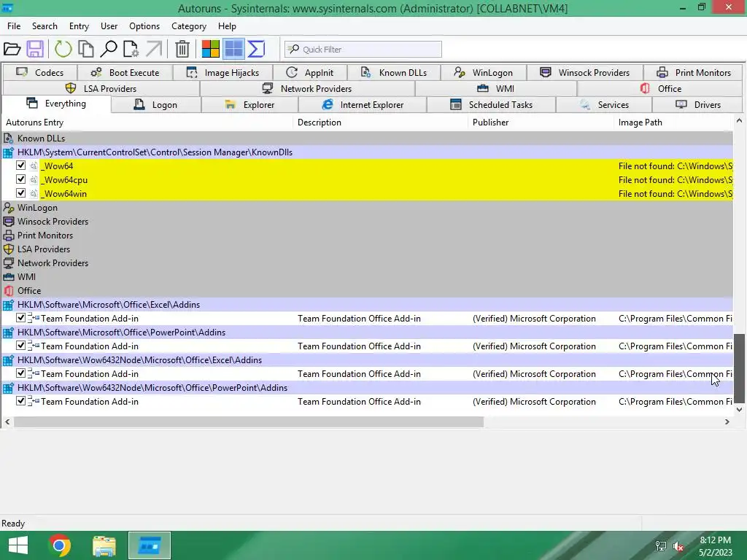Open the Help menu
Screen dimensions: 747x560
(227, 26)
